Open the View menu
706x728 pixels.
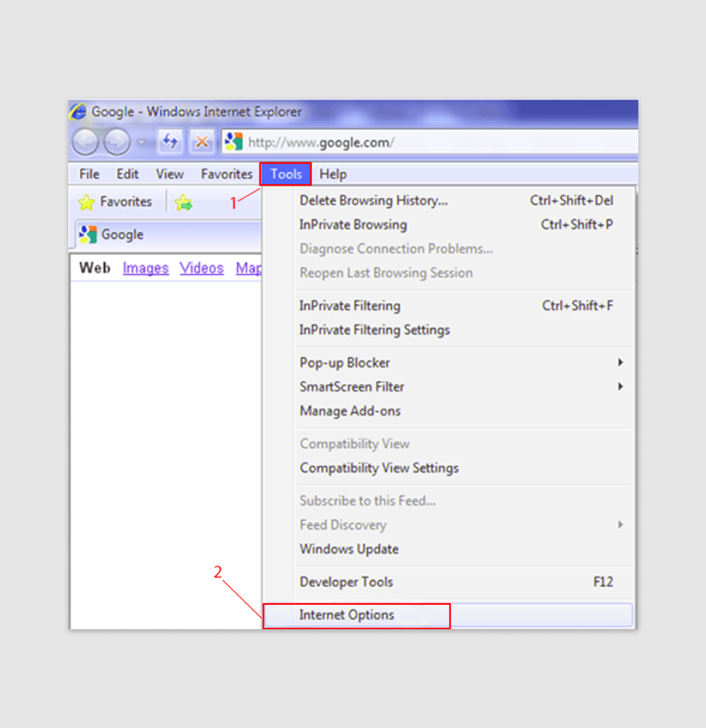(169, 174)
